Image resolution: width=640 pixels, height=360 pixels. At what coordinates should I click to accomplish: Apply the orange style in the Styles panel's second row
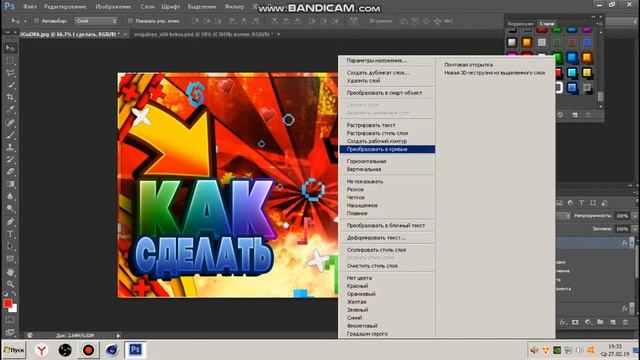coord(527,42)
